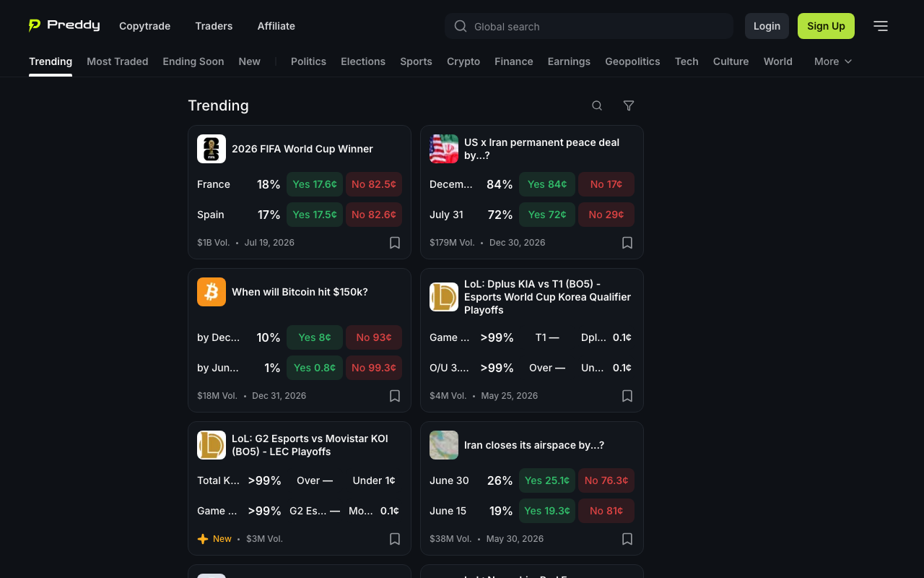
Task: Open the Finance category
Action: coord(514,61)
